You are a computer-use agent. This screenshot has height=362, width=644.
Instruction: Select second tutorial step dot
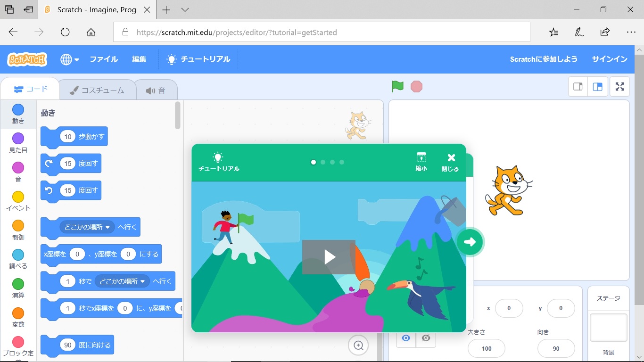click(323, 162)
